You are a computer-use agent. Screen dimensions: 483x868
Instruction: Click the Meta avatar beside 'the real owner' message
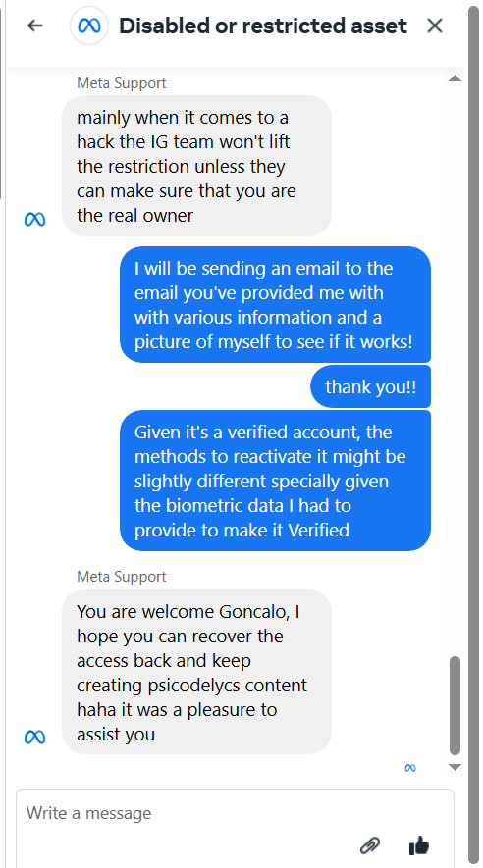point(35,220)
